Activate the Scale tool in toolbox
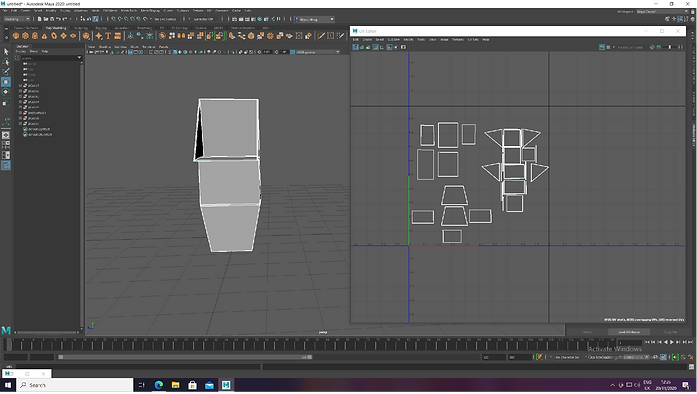Viewport: 697px width, 394px height. 6,103
